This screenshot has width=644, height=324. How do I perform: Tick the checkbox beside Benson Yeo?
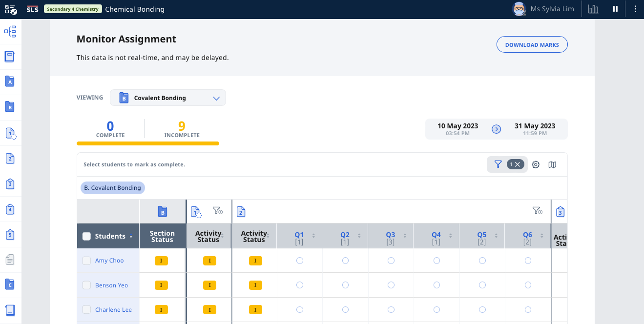pyautogui.click(x=86, y=285)
